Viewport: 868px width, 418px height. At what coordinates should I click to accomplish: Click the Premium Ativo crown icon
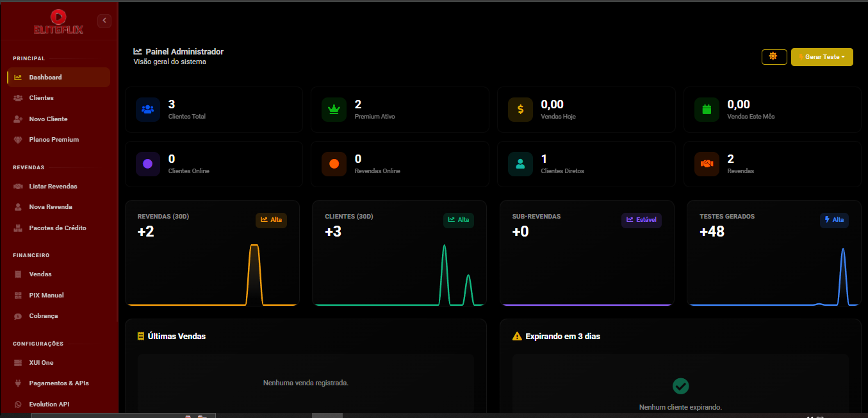(334, 110)
